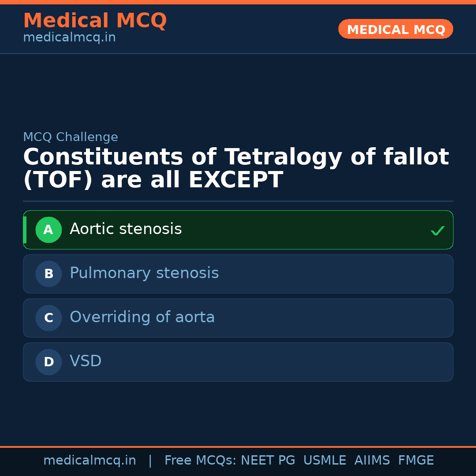Viewport: 476px width, 476px height.
Task: Click the AIIMS footer label
Action: pyautogui.click(x=372, y=461)
